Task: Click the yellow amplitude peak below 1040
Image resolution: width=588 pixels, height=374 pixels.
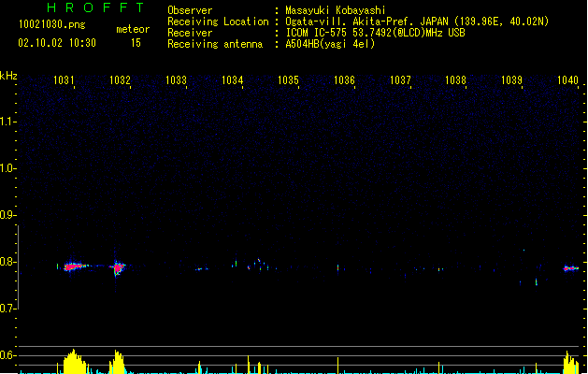Action: [x=571, y=363]
